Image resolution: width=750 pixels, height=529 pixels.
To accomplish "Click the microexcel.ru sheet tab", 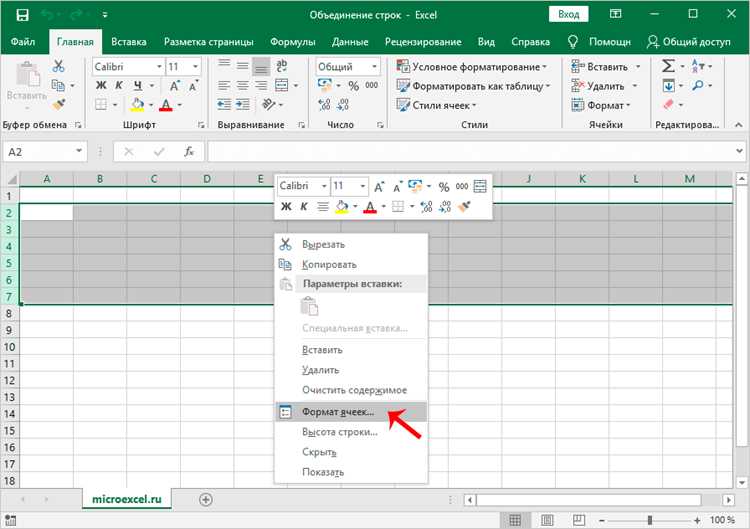I will [127, 499].
